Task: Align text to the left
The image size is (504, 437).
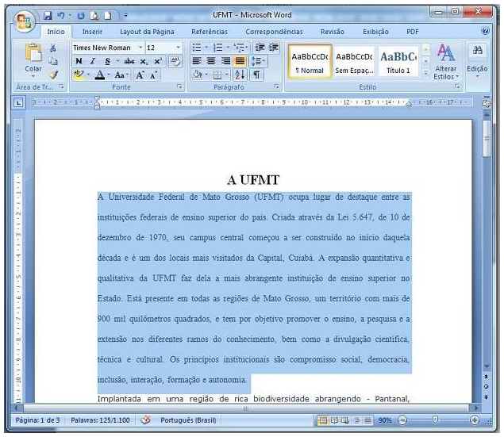Action: (197, 61)
